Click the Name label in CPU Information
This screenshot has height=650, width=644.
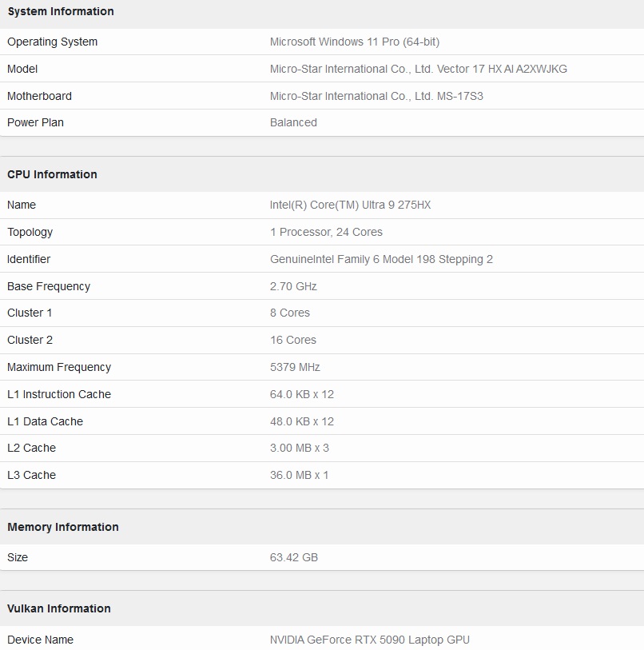tap(22, 205)
